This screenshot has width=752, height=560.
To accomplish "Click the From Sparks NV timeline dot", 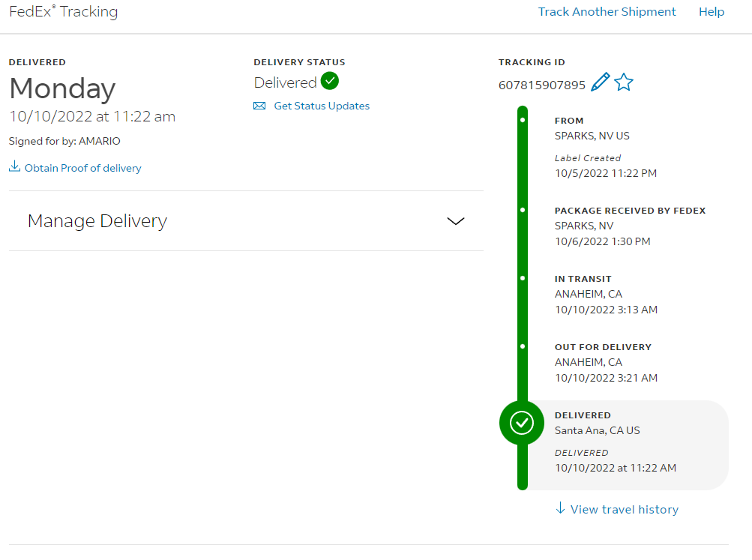I will click(x=523, y=120).
